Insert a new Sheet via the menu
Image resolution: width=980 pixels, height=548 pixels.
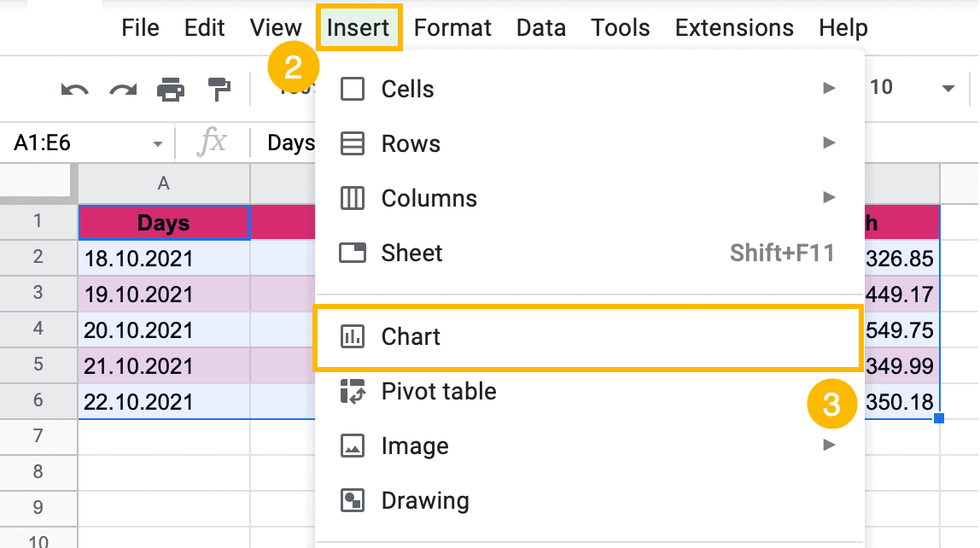coord(411,253)
